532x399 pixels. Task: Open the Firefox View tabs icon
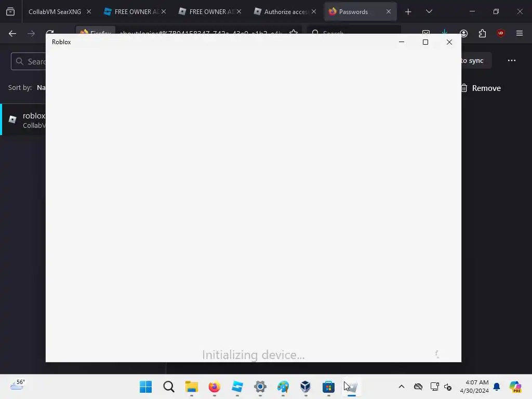coord(10,12)
